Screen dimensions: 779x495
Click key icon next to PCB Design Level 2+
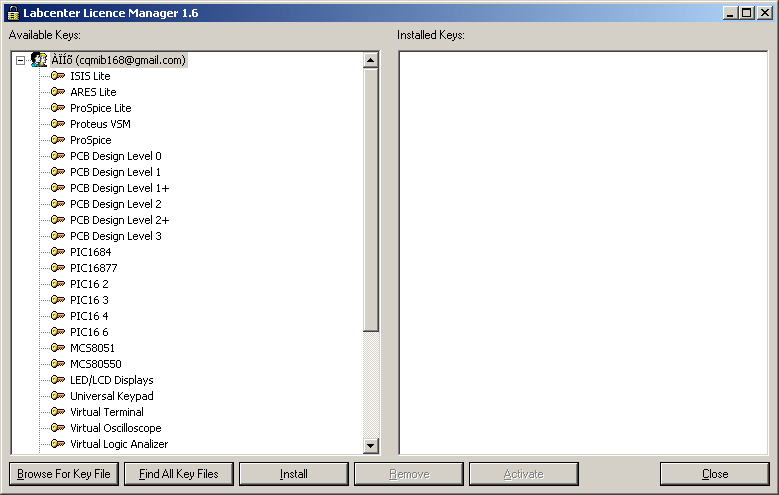pos(58,220)
